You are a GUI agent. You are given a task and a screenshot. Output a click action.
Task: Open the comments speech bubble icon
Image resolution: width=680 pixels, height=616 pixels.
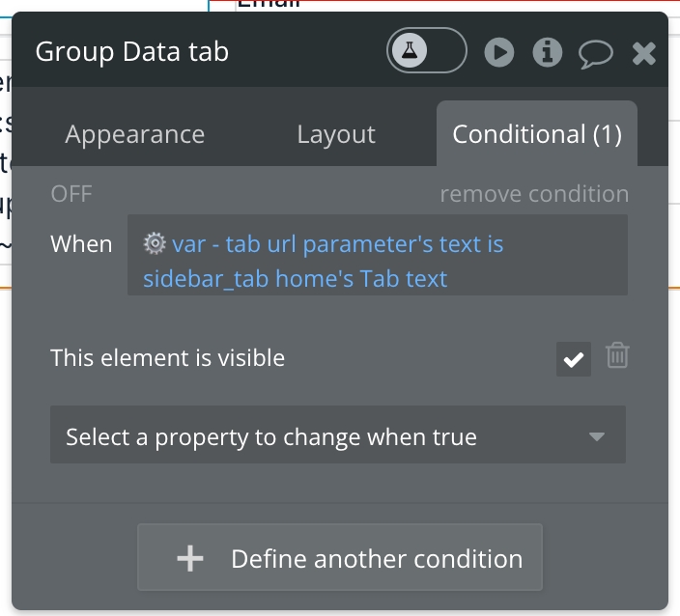[x=596, y=53]
